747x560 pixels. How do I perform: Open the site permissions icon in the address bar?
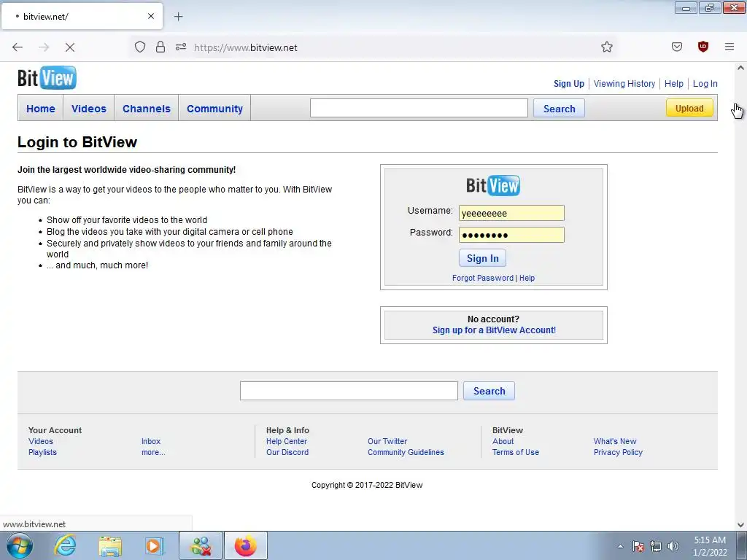(x=181, y=47)
